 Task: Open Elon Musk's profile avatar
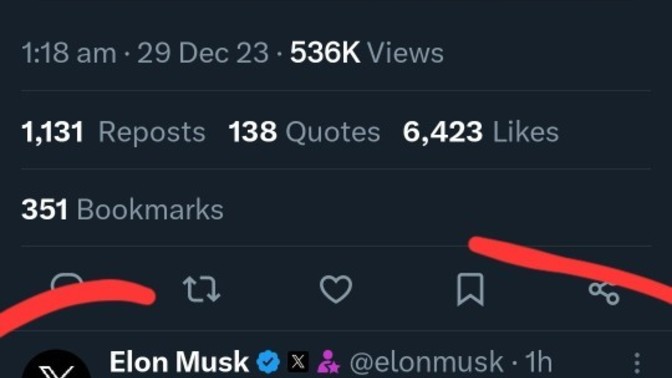coord(56,364)
